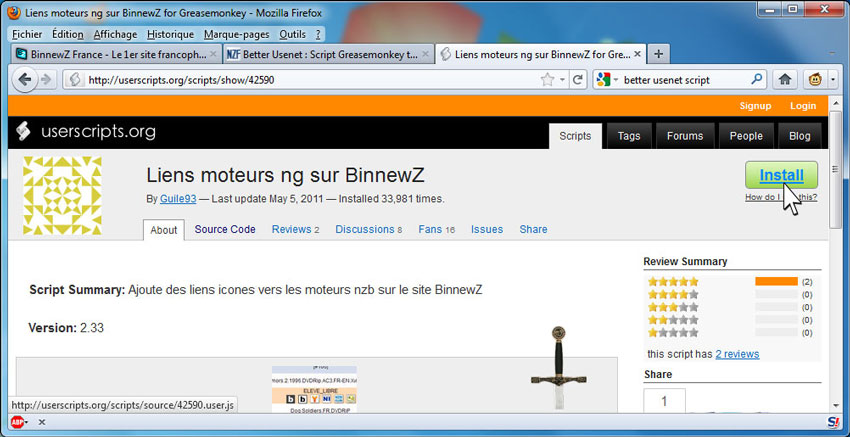The image size is (850, 437).
Task: Click the 'How do I use this?' link
Action: [x=781, y=197]
